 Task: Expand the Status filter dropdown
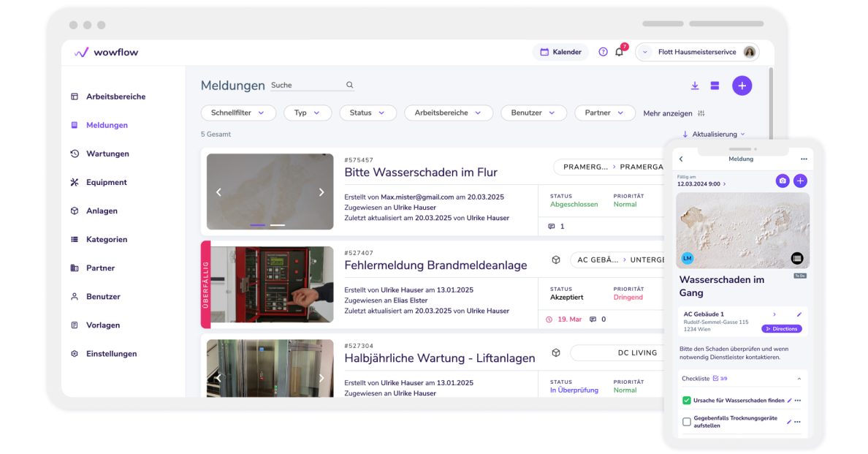[368, 113]
